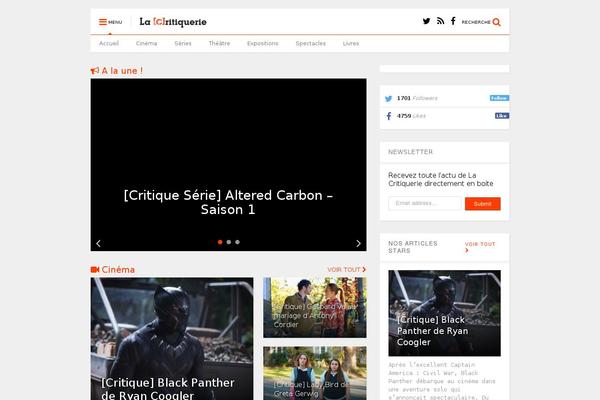Open the Twitter icon in the header
The width and height of the screenshot is (600, 400).
[x=426, y=21]
